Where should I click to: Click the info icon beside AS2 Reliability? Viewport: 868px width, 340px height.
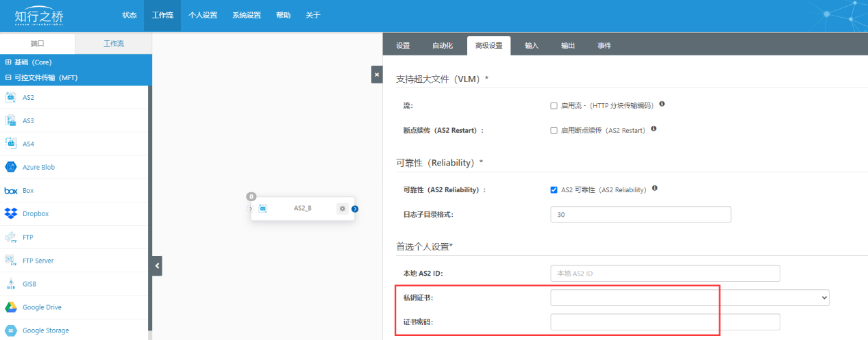click(x=655, y=189)
